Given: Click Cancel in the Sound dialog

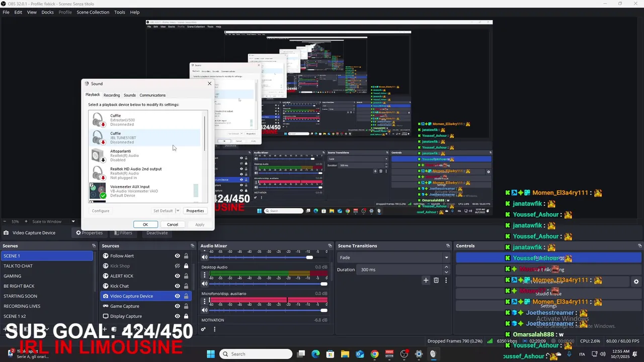Looking at the screenshot, I should (x=173, y=225).
